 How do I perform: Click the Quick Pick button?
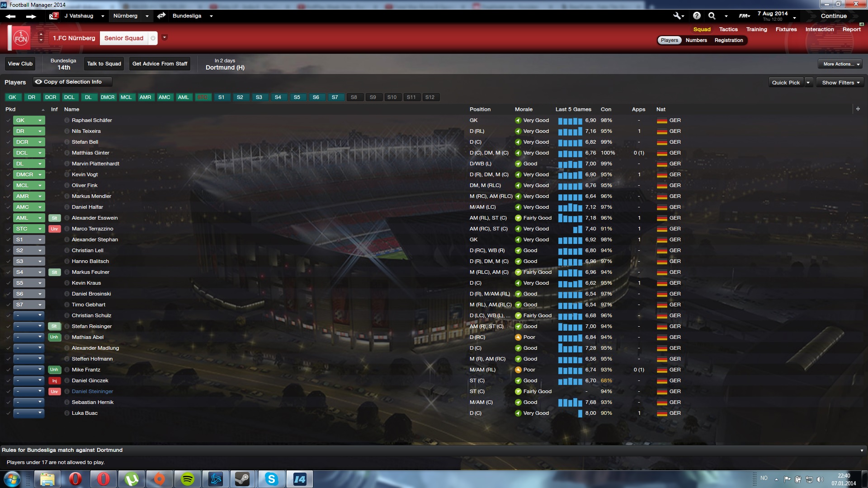[x=786, y=82]
